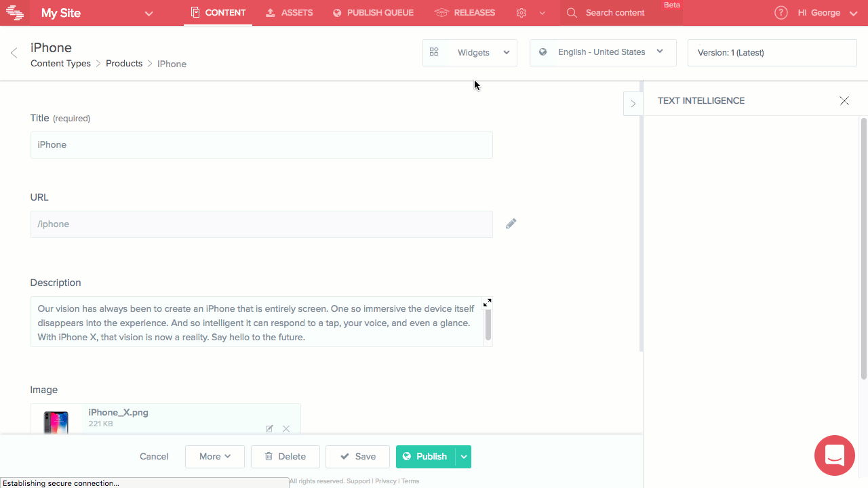Remove the iPhone_X.png image
This screenshot has height=488, width=868.
point(286,428)
